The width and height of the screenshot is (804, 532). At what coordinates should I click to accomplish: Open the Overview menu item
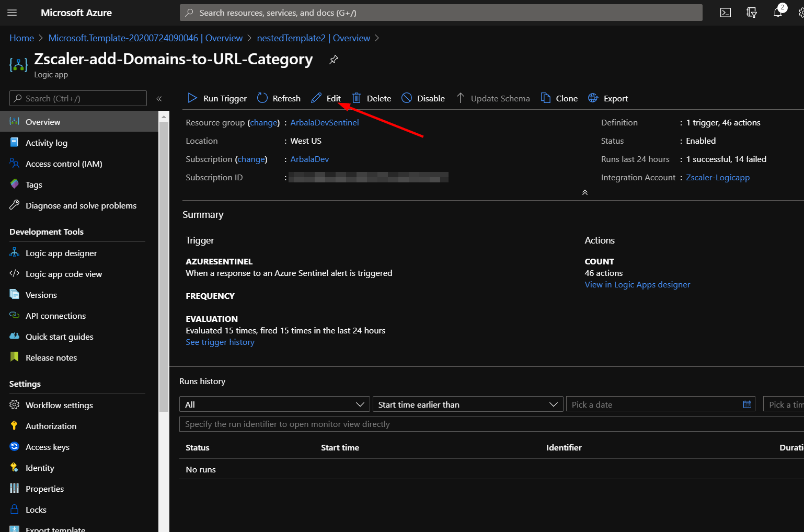pos(79,121)
